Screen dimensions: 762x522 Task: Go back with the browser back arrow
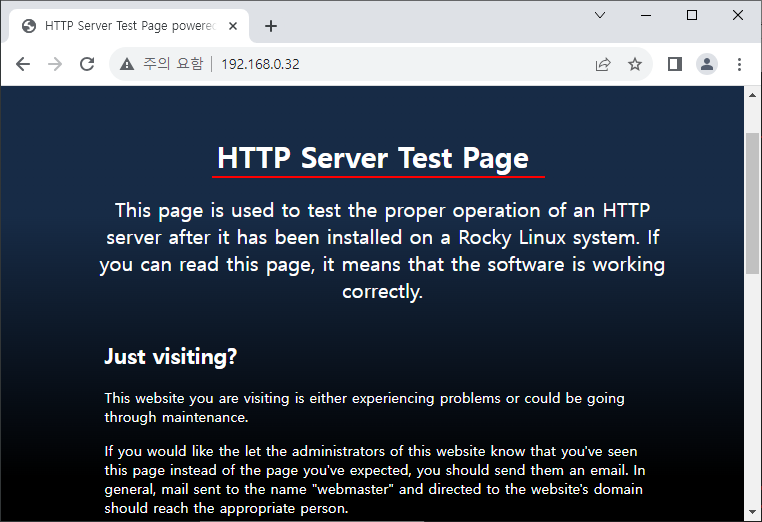[x=23, y=64]
